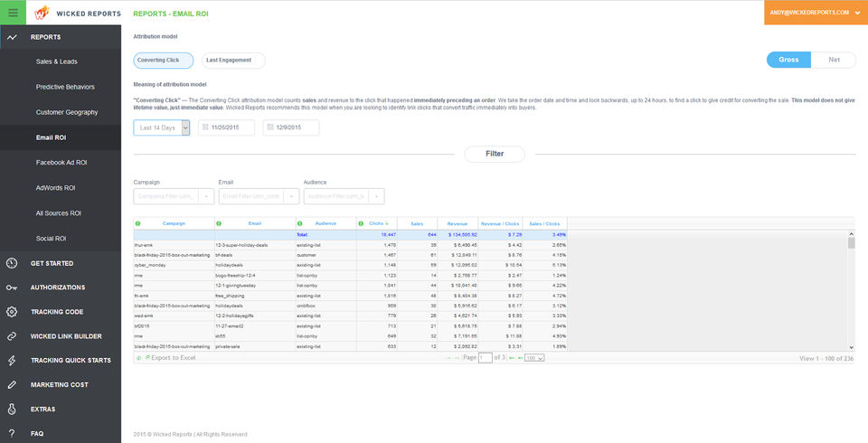868x443 pixels.
Task: Go to next page with green arrow
Action: 512,358
